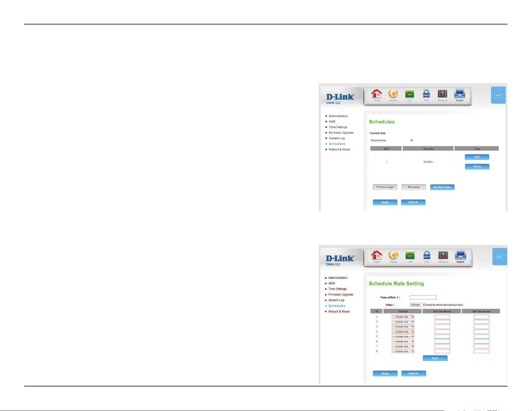This screenshot has width=532, height=411.
Task: Click the 'Rule Name' column header
Action: [x=428, y=148]
